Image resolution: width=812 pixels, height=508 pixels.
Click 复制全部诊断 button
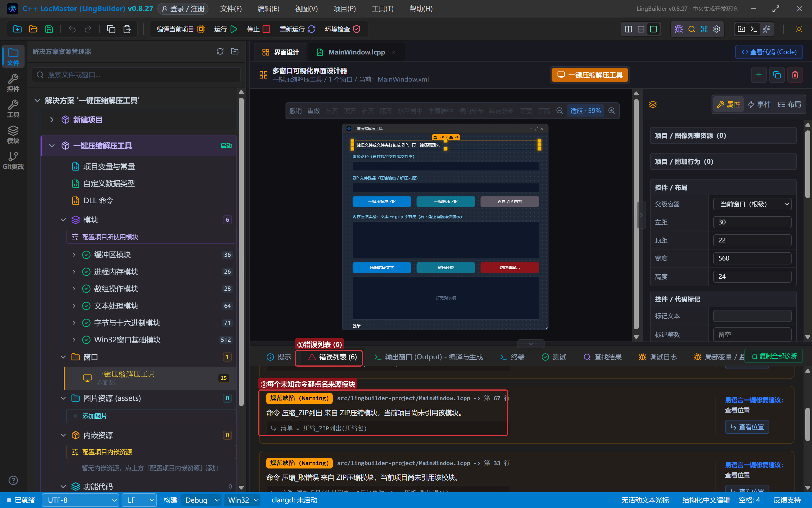(x=774, y=356)
